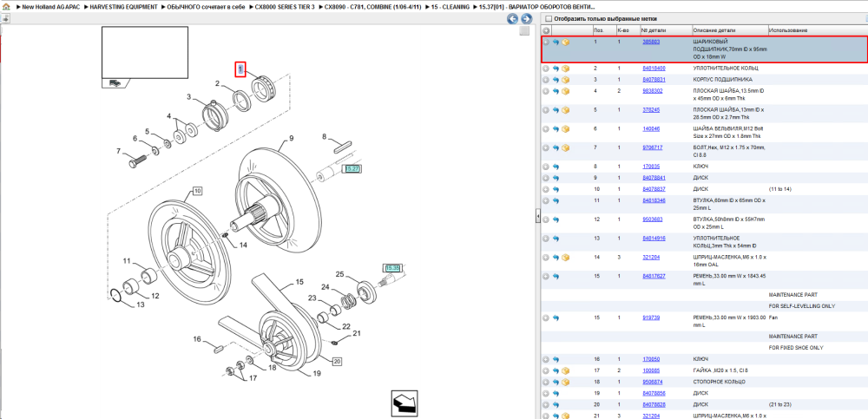Image resolution: width=868 pixels, height=419 pixels.
Task: Sort by 'Описание детали' column header
Action: (714, 29)
